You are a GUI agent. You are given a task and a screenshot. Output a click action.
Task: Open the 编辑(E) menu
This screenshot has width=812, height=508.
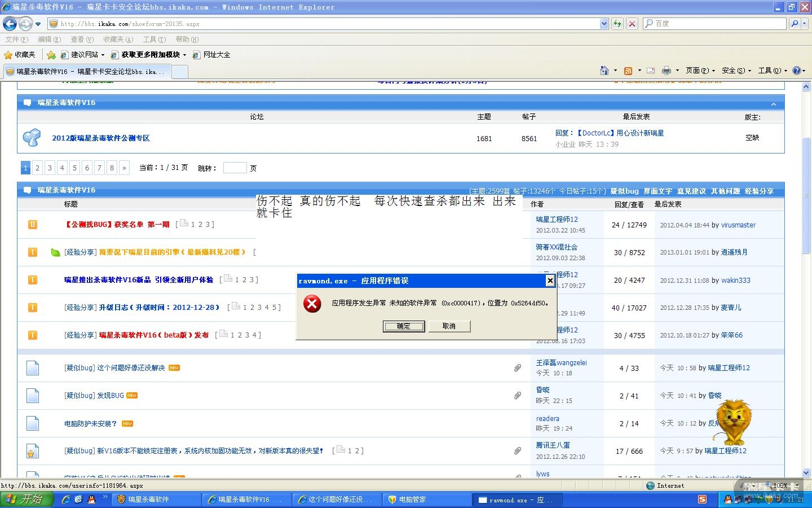point(49,40)
